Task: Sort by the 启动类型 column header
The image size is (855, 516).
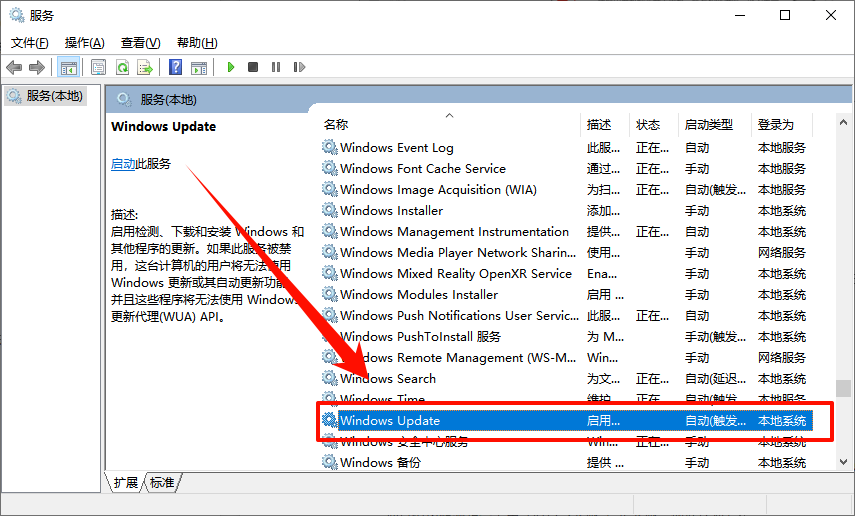Action: pyautogui.click(x=708, y=125)
